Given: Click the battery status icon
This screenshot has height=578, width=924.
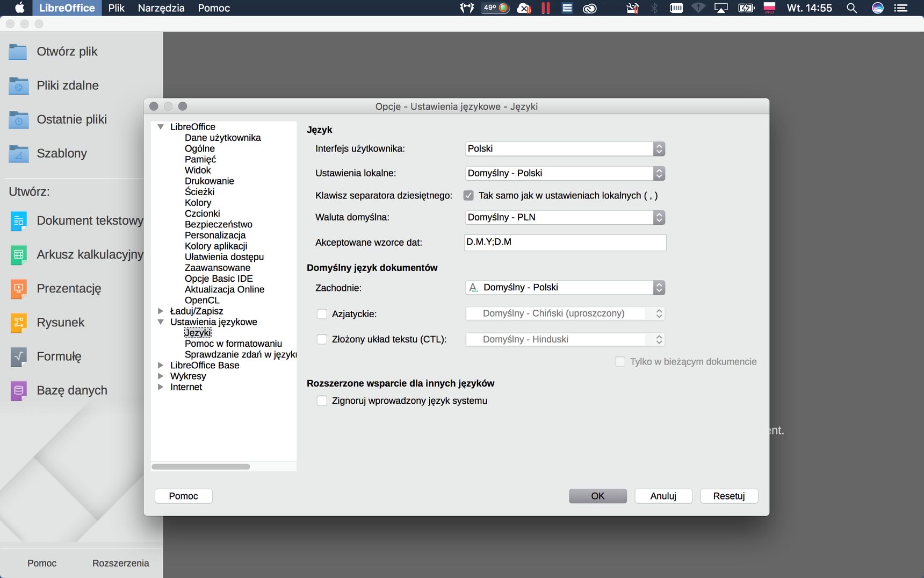Looking at the screenshot, I should click(746, 8).
